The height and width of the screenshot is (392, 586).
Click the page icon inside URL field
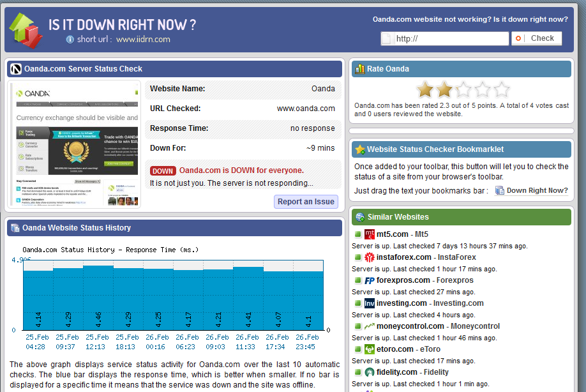(x=387, y=38)
